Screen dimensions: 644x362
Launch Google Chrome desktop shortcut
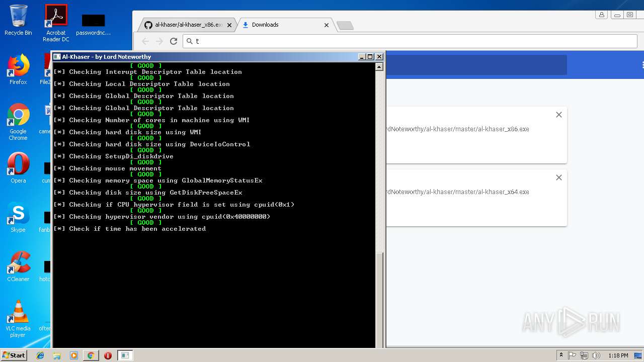tap(18, 122)
